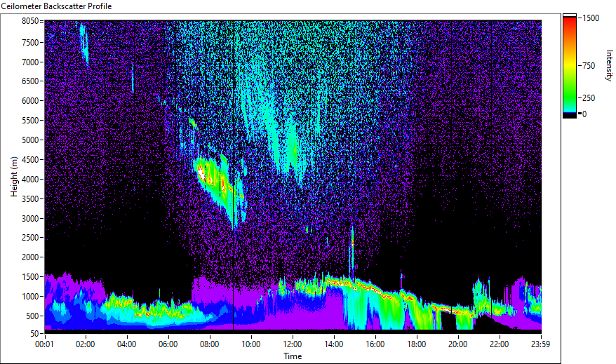This screenshot has width=616, height=364.
Task: Click the 04:00 time axis label
Action: [126, 344]
